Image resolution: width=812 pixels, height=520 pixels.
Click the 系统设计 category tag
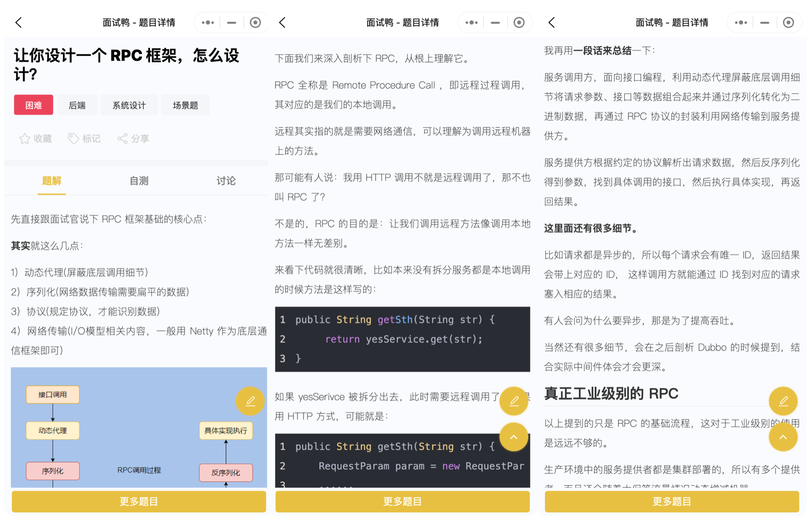click(x=129, y=105)
